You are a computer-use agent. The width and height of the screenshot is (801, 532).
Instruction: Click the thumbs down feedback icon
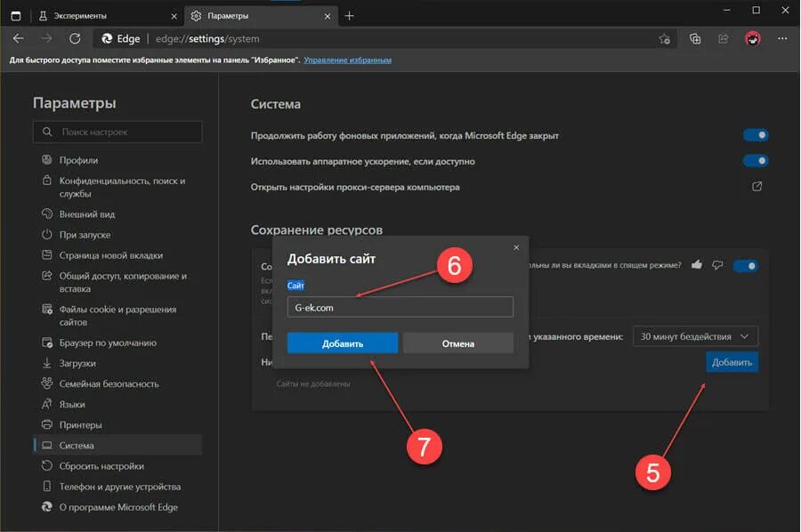(x=717, y=264)
